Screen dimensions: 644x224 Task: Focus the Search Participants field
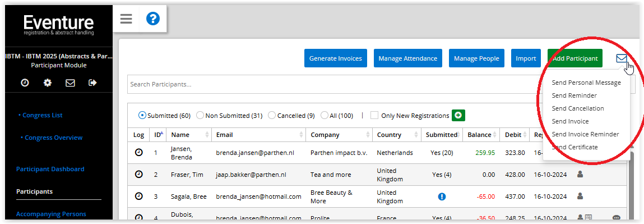pos(333,84)
